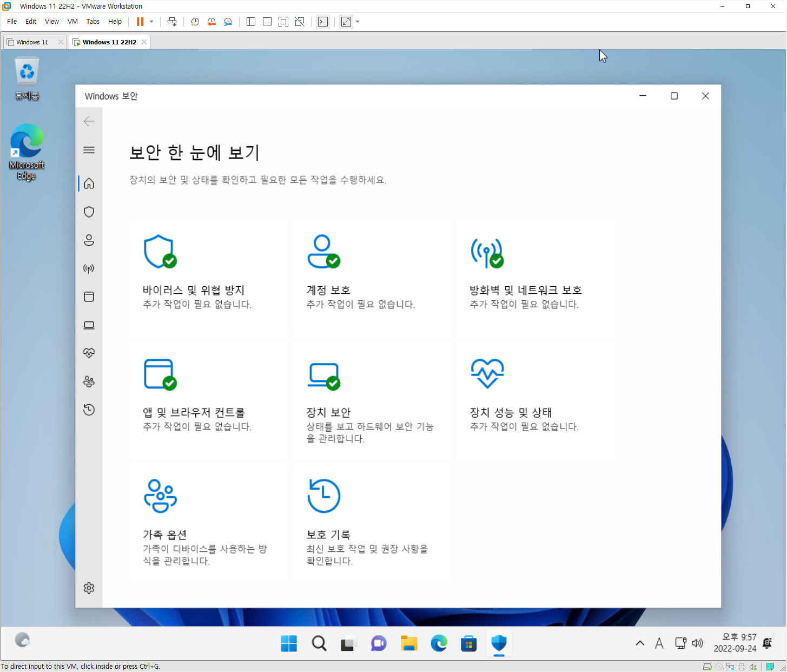The width and height of the screenshot is (787, 672).
Task: Open Firewall & network antenna sidebar icon
Action: (x=89, y=268)
